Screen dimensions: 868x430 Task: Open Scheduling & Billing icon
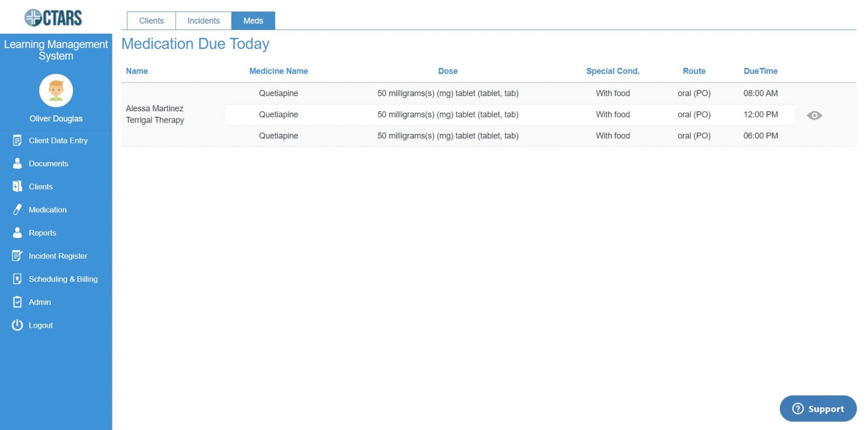tap(17, 279)
